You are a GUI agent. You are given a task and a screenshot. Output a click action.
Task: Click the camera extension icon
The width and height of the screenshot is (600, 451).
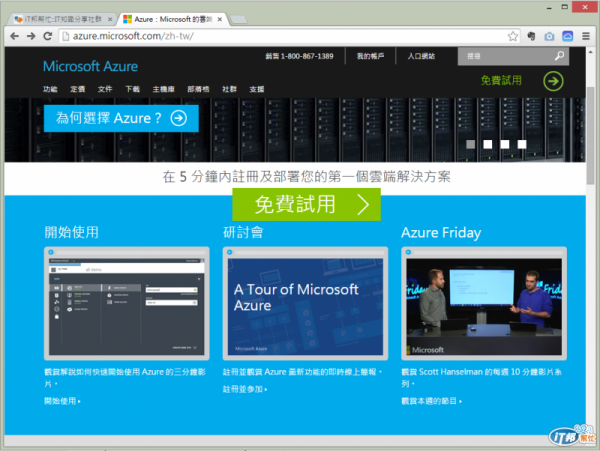pos(549,36)
